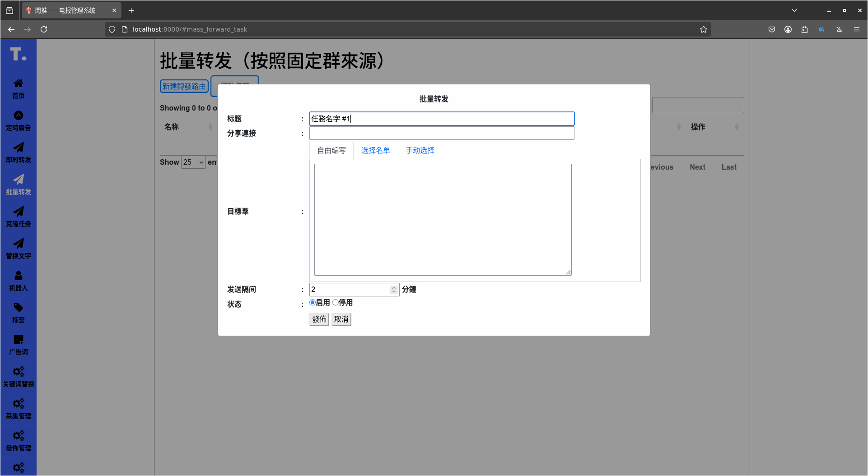Select the 采集管理 settings icon

pyautogui.click(x=18, y=408)
